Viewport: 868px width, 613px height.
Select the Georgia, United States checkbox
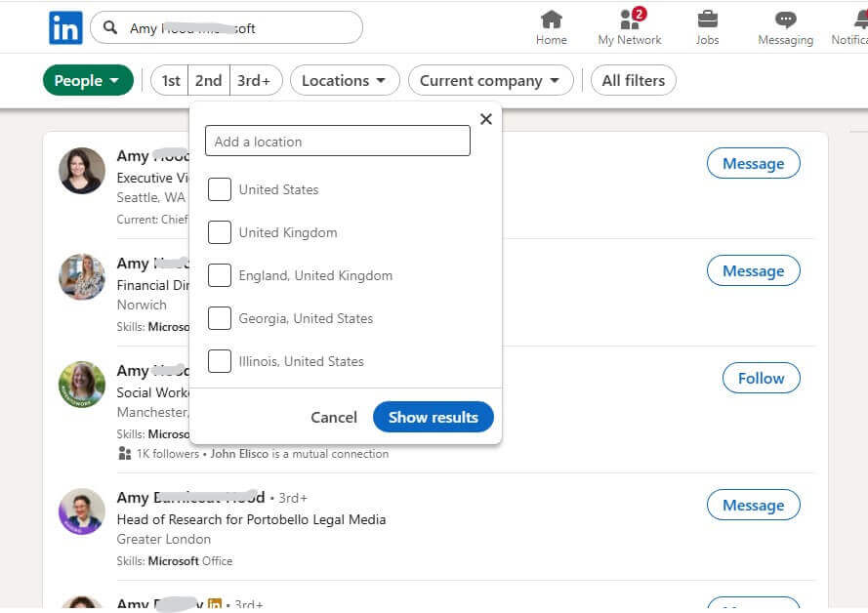pos(220,318)
